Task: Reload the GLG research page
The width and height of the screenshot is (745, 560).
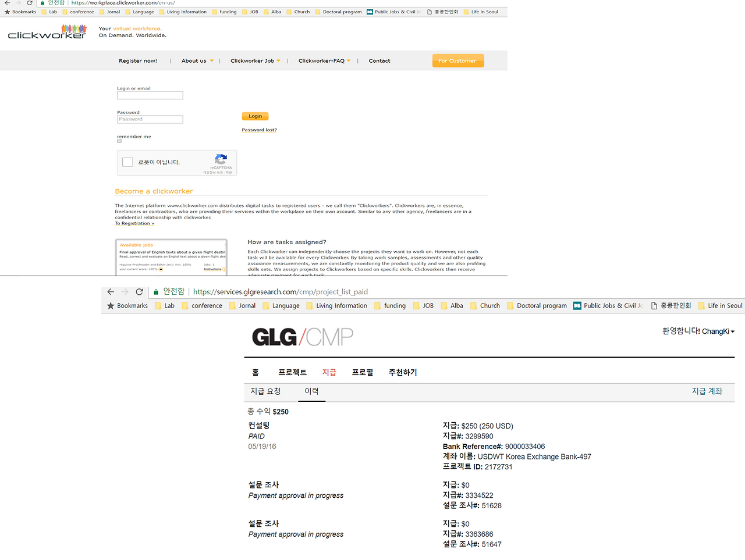Action: pyautogui.click(x=139, y=292)
